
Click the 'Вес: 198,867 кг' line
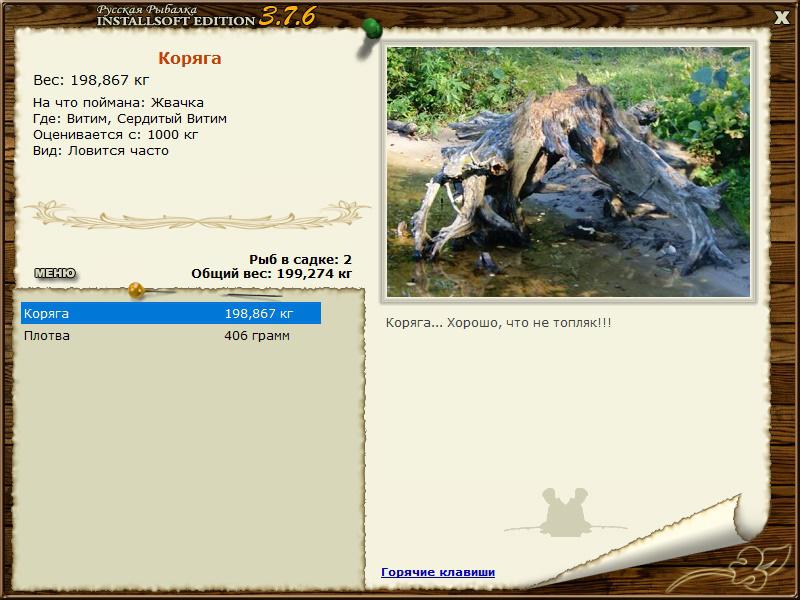[x=91, y=80]
